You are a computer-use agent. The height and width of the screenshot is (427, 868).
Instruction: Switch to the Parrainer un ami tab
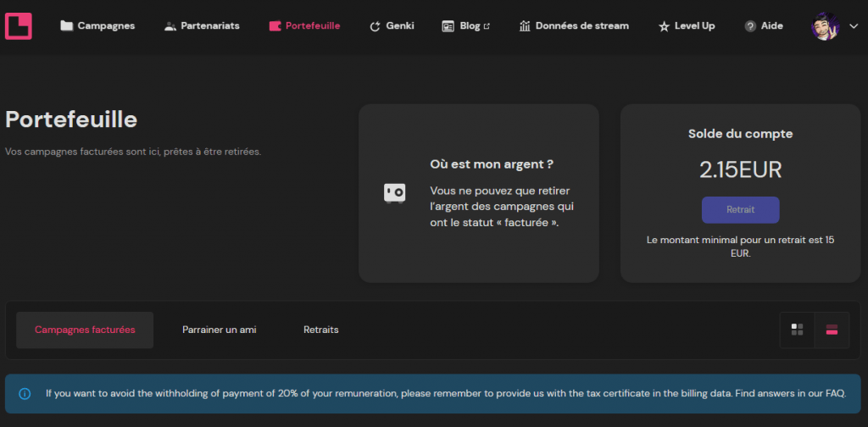[219, 330]
